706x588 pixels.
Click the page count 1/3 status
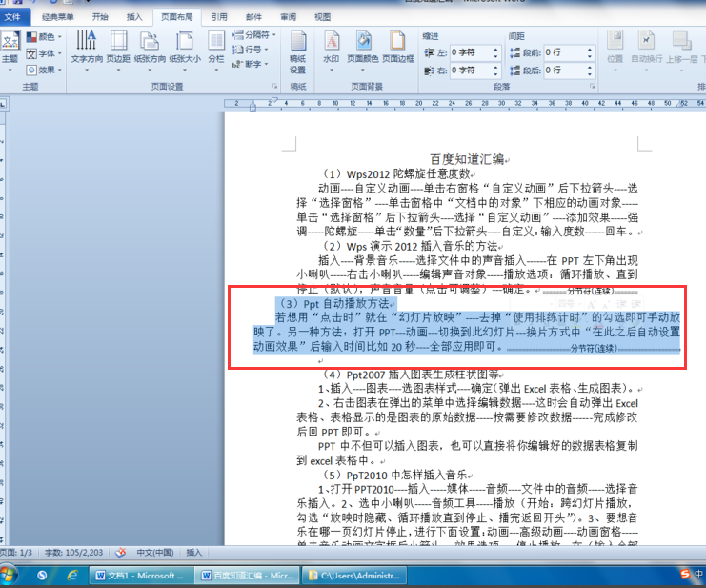(16, 553)
